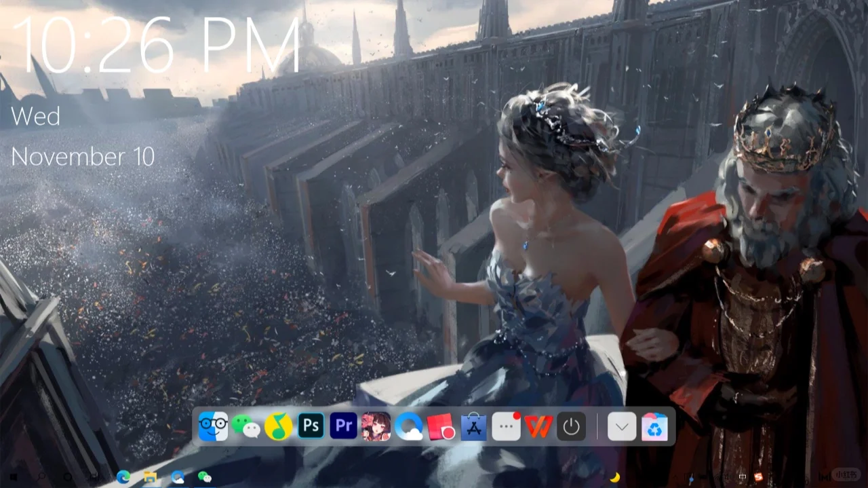Open WeChat on the taskbar
Screen dimensions: 868x488
[x=204, y=477]
